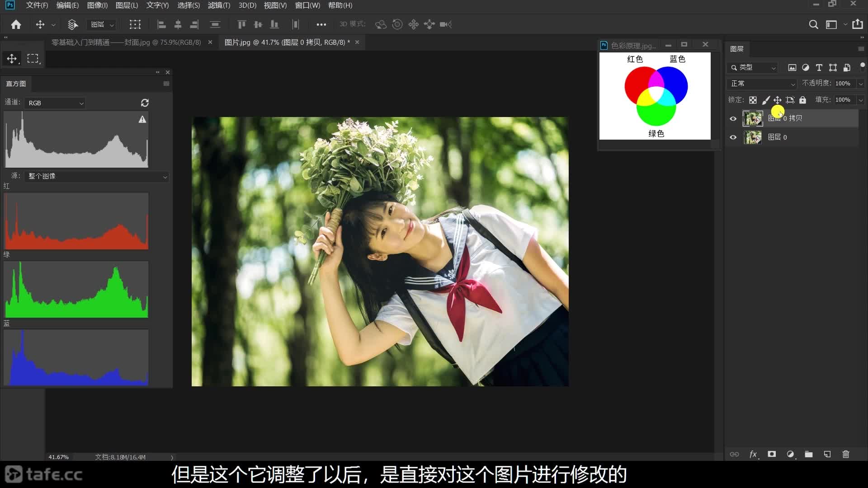The image size is (868, 488).
Task: Add layer mask icon
Action: click(x=772, y=454)
